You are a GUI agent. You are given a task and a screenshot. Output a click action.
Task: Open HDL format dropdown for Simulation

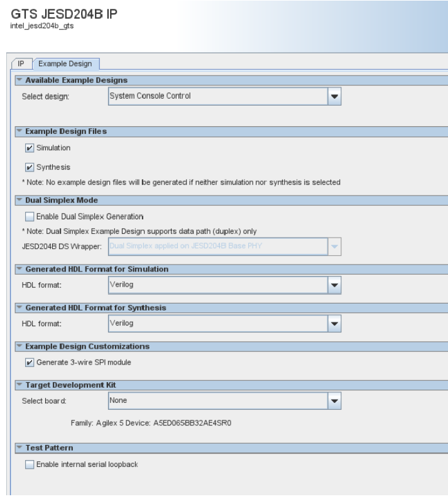coord(335,285)
